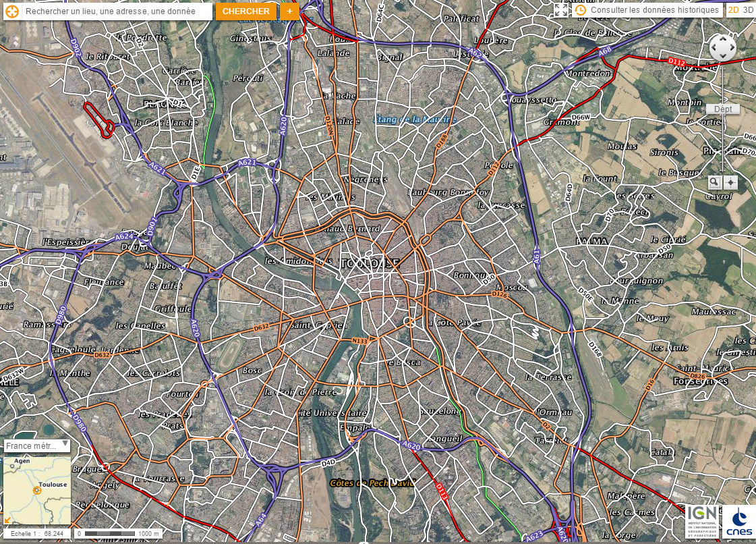Pan the map west with the left arrow
This screenshot has height=544, width=756.
(714, 47)
